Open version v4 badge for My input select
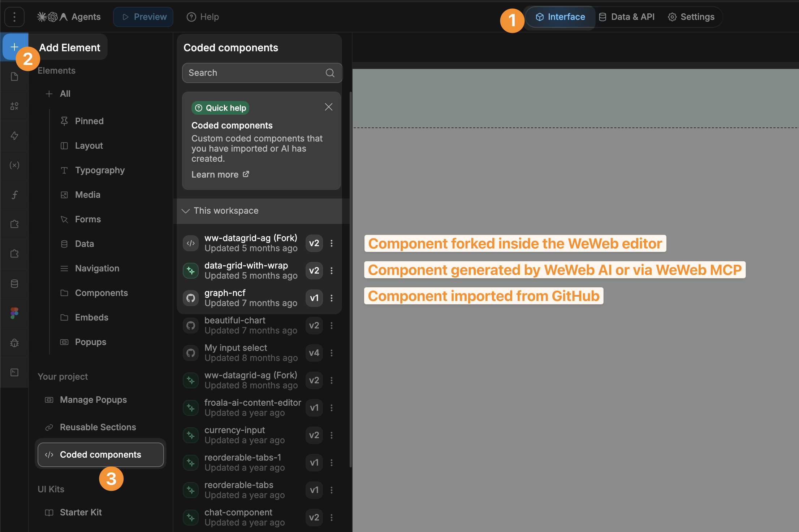The image size is (799, 532). pyautogui.click(x=314, y=353)
